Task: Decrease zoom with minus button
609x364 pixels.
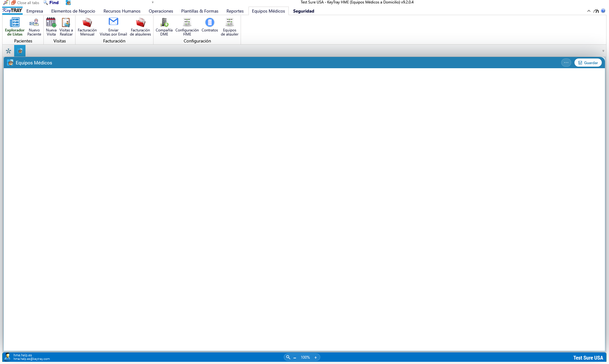Action: point(295,357)
